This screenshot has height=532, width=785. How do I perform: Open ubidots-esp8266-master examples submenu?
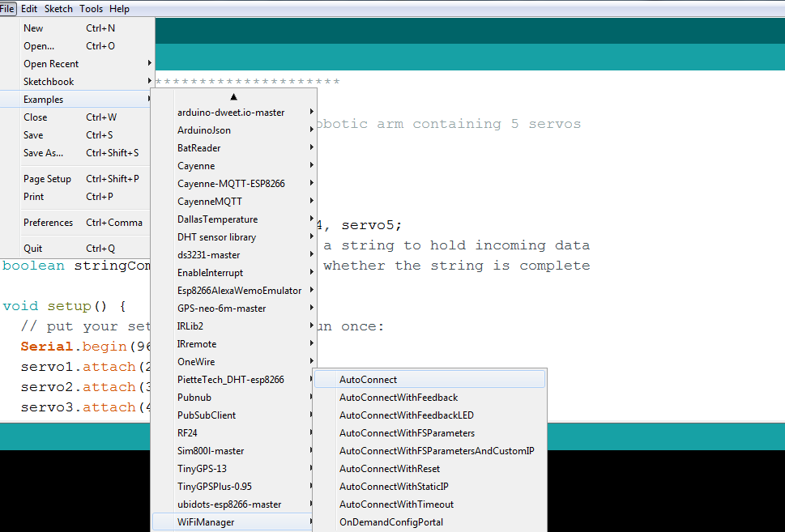[x=233, y=504]
